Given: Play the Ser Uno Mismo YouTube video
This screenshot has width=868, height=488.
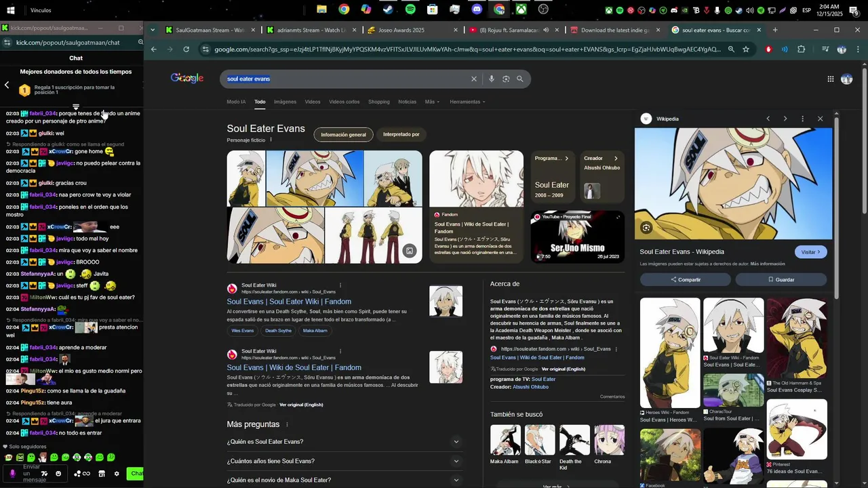Looking at the screenshot, I should pyautogui.click(x=577, y=237).
